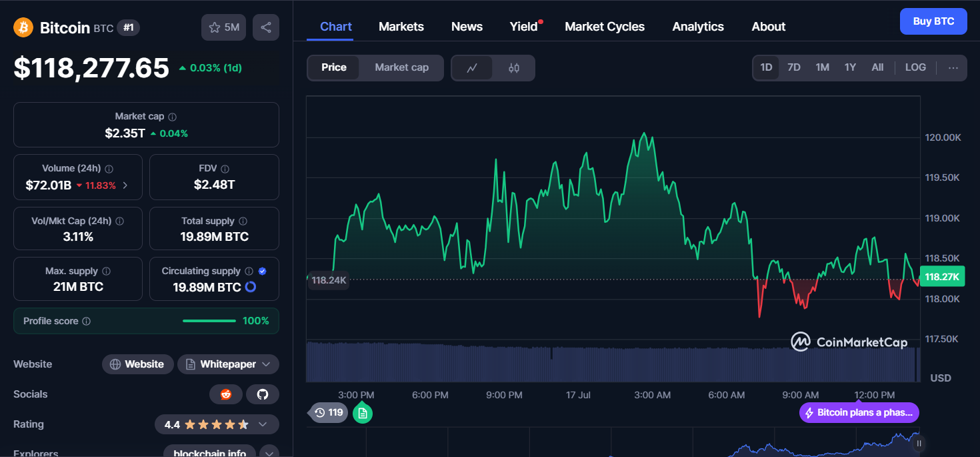
Task: Set chart range to All
Action: (877, 67)
